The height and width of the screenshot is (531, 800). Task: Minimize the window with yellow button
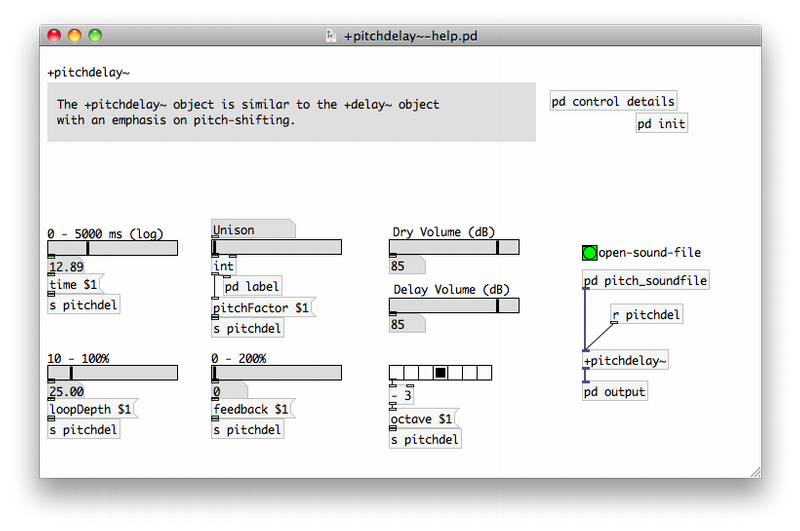pyautogui.click(x=74, y=35)
